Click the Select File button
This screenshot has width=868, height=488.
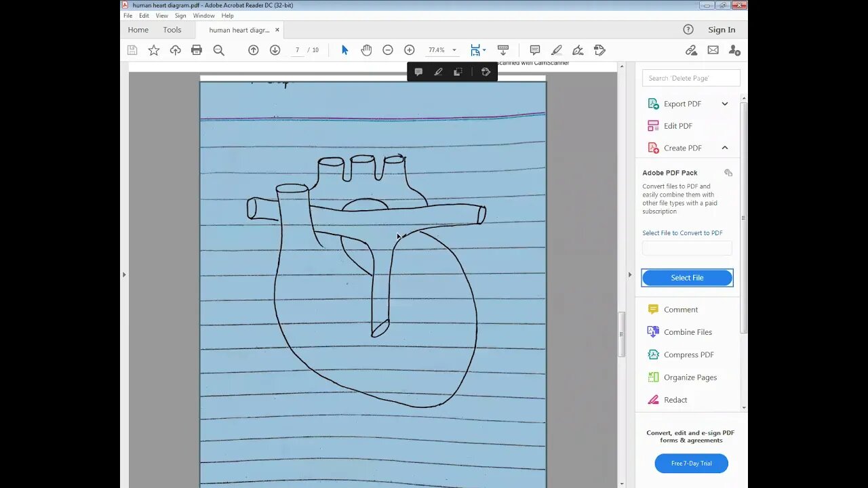688,278
